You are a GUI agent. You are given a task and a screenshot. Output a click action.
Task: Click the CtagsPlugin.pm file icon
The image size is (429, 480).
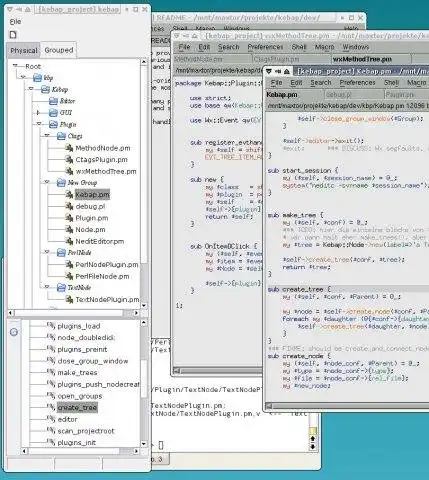69,160
